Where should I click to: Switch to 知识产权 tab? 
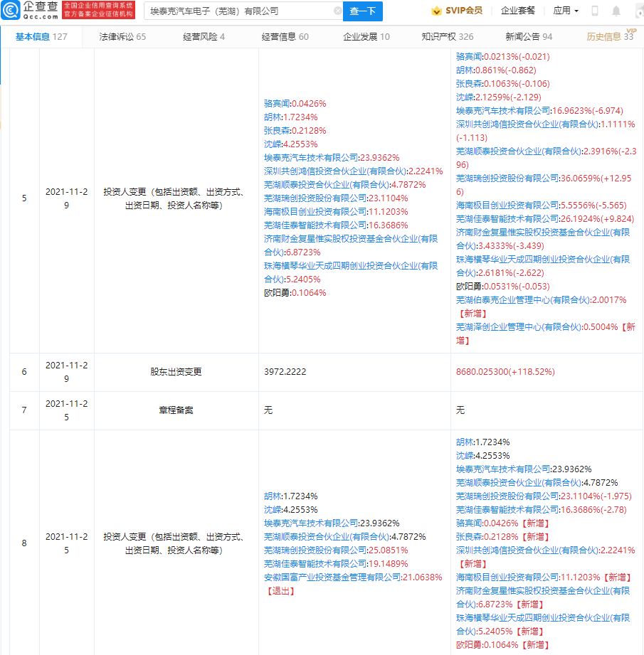tap(448, 37)
